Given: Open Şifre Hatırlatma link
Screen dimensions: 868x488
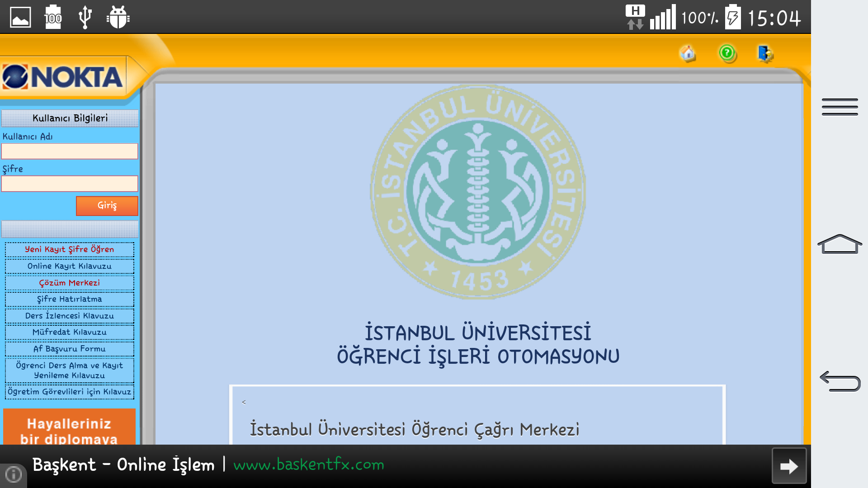Looking at the screenshot, I should click(x=70, y=299).
